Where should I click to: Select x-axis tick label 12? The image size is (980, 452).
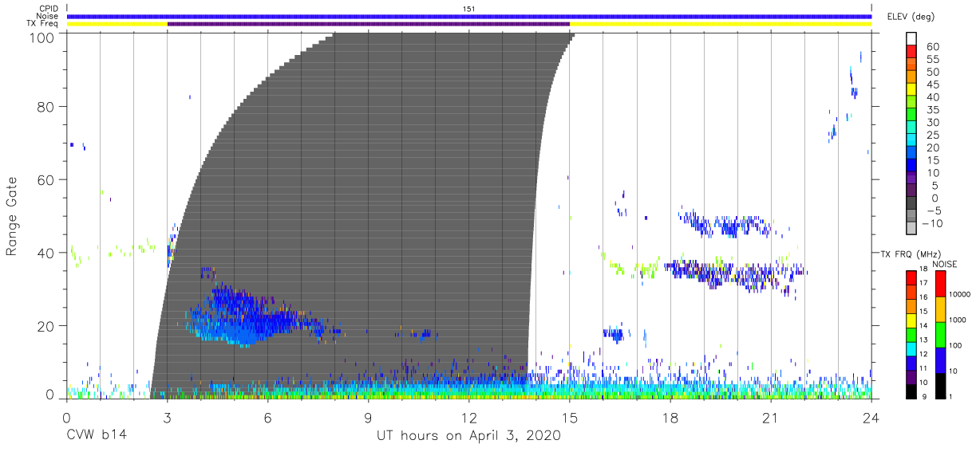(468, 418)
